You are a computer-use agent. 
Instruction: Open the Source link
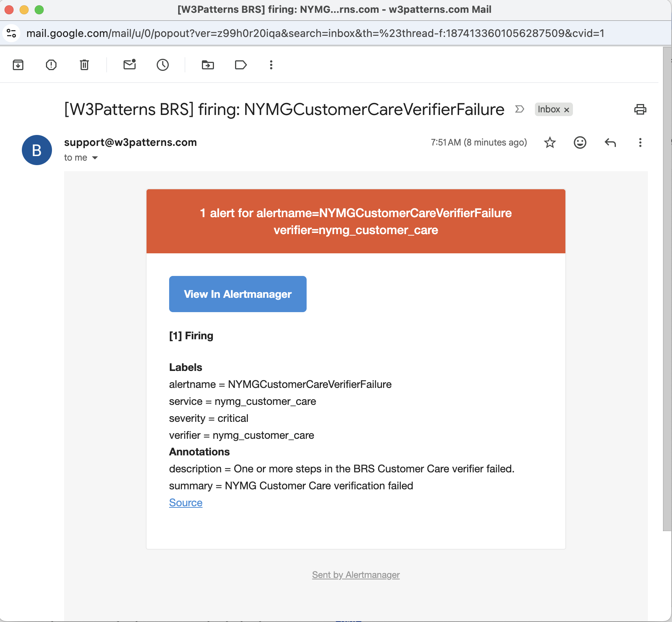pos(186,503)
